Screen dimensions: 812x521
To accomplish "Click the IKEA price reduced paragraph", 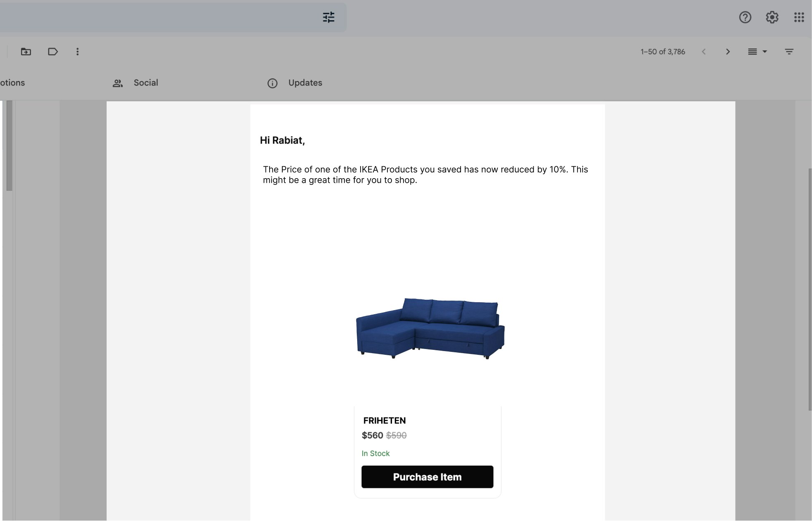I will [425, 174].
